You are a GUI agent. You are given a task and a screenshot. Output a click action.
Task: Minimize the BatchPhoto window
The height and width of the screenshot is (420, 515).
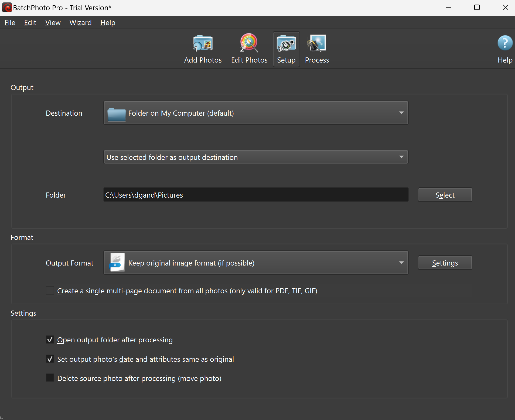coord(449,8)
